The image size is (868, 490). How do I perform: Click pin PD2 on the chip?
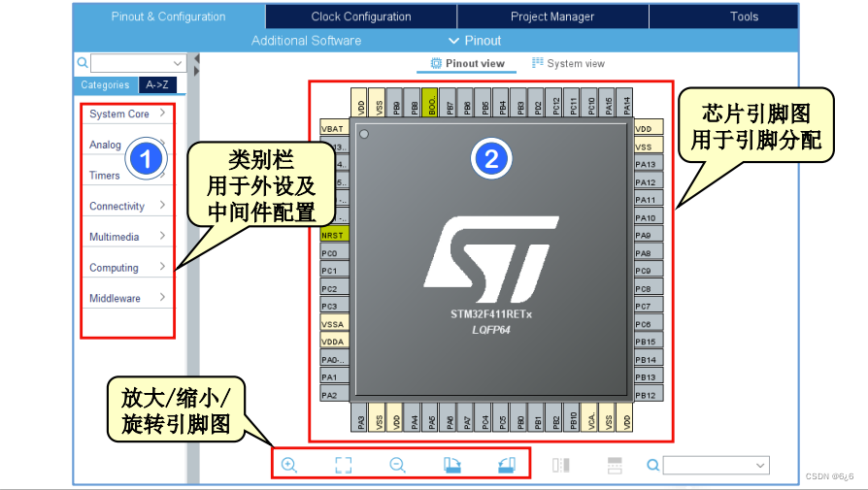click(538, 102)
